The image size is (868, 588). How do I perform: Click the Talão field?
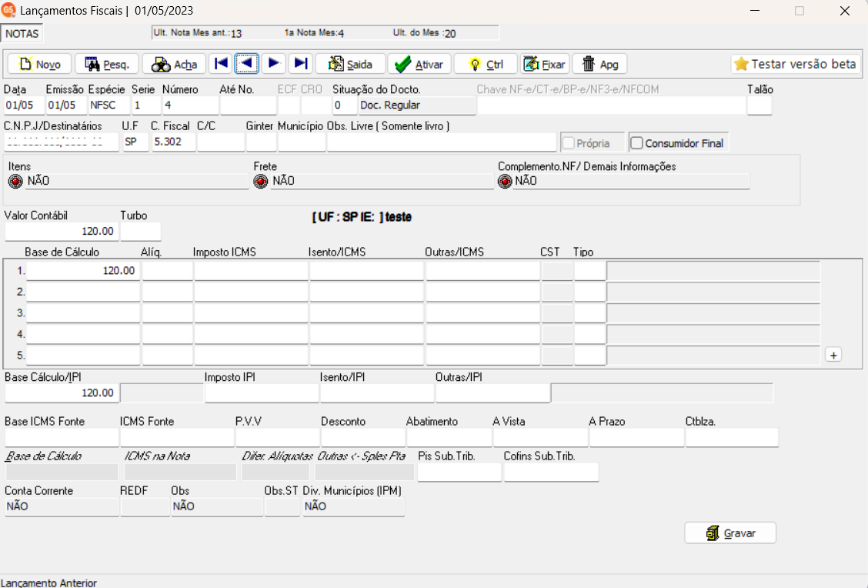[759, 105]
